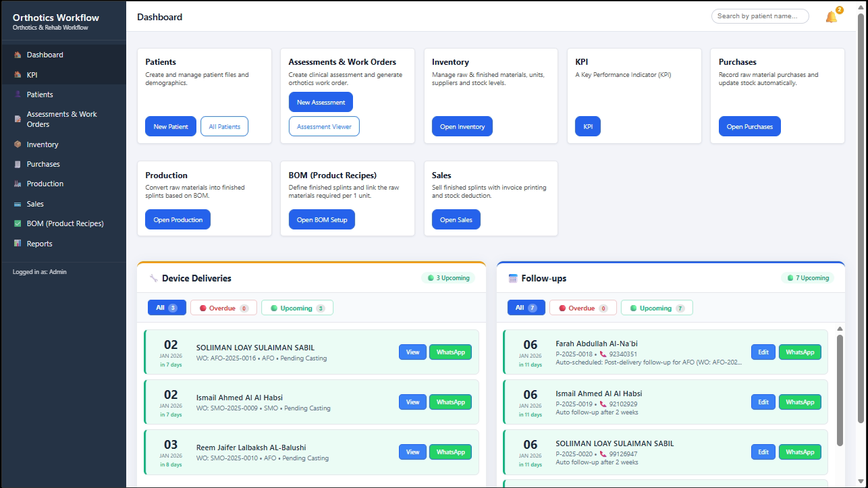Filter Device Deliveries by Overdue
The image size is (868, 488).
[223, 308]
